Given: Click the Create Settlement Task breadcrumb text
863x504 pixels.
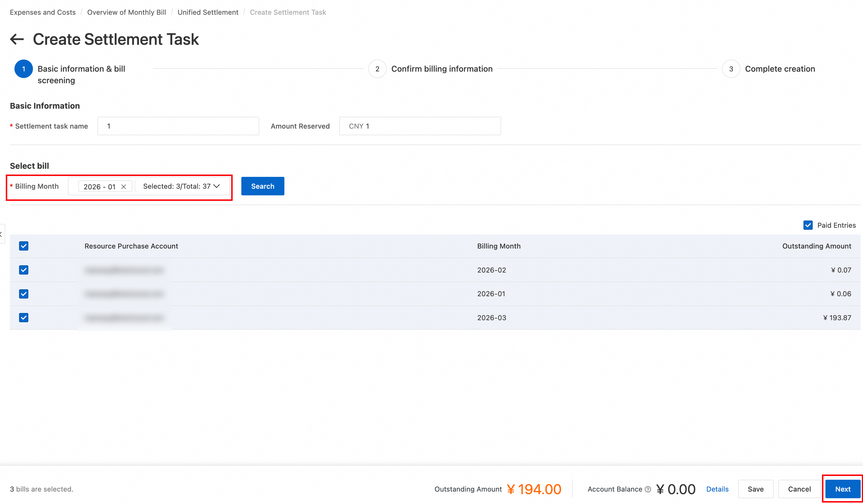Looking at the screenshot, I should click(x=288, y=12).
